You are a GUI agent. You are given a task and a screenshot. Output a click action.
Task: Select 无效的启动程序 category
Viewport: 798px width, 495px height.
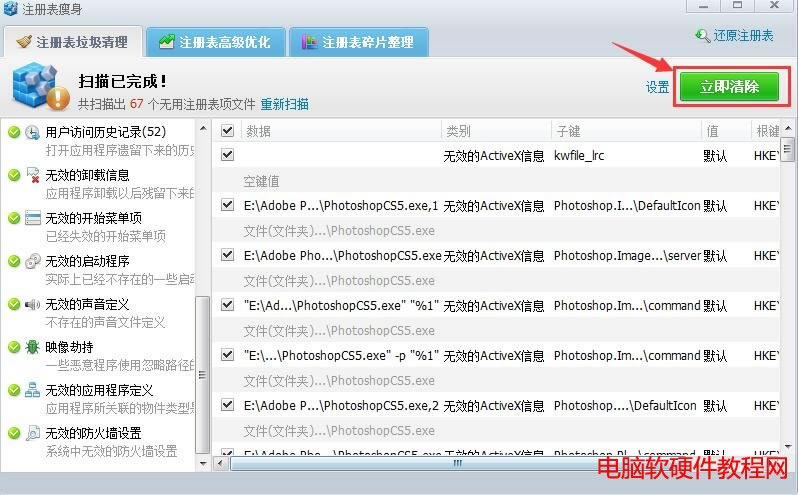(87, 261)
